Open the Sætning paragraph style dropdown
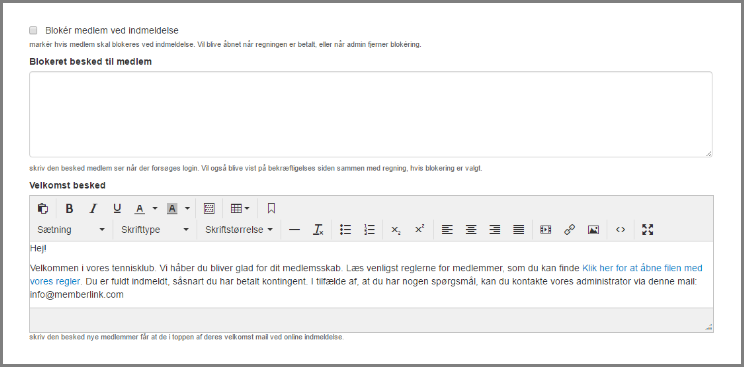 coord(71,230)
